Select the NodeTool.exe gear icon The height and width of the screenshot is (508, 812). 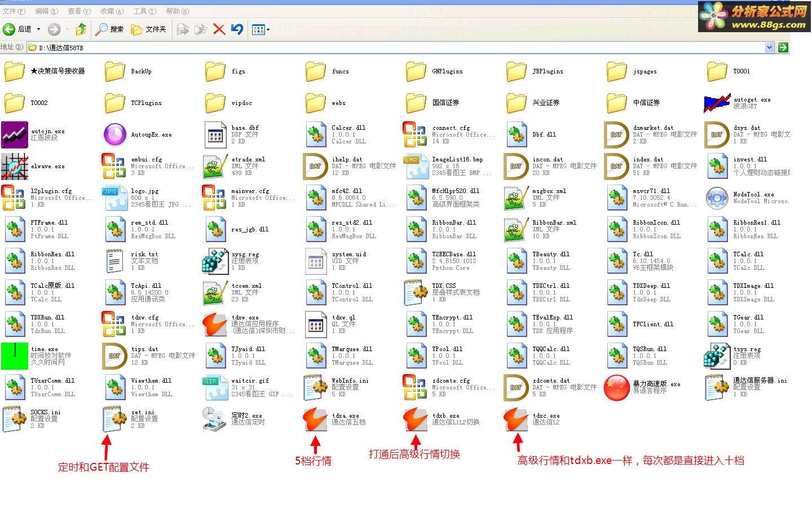[717, 198]
